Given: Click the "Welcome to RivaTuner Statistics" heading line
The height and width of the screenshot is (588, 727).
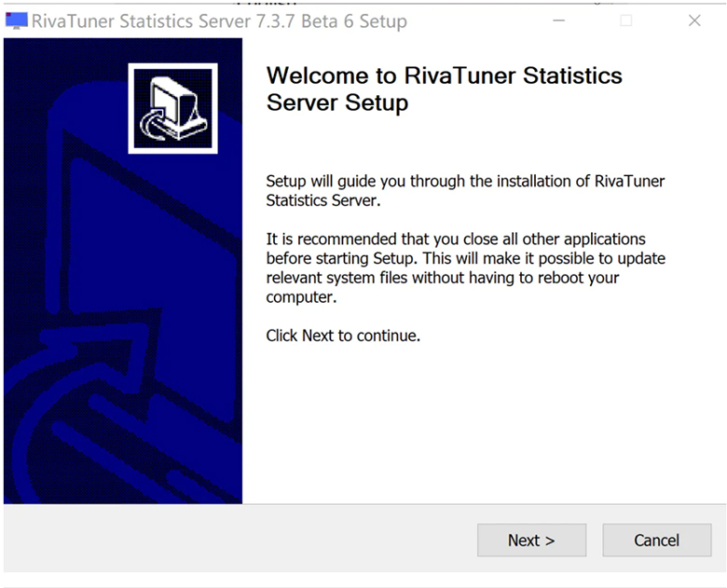Looking at the screenshot, I should [x=444, y=75].
